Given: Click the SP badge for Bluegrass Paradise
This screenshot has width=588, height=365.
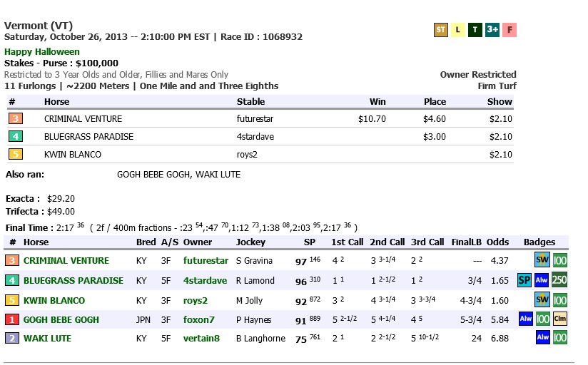Looking at the screenshot, I should (524, 280).
